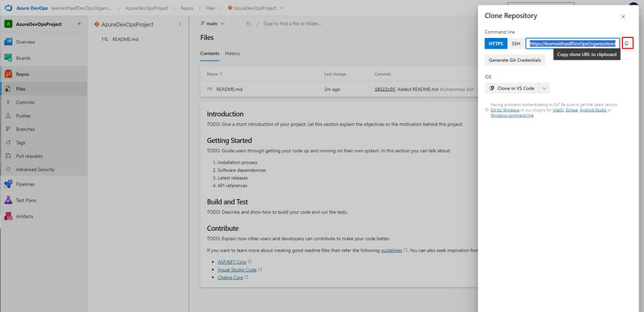This screenshot has height=312, width=644.
Task: Click the find file or folder field
Action: point(292,23)
